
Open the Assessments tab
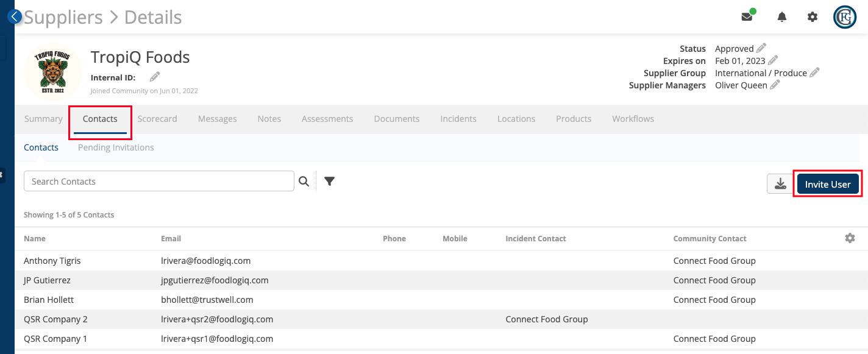coord(327,119)
